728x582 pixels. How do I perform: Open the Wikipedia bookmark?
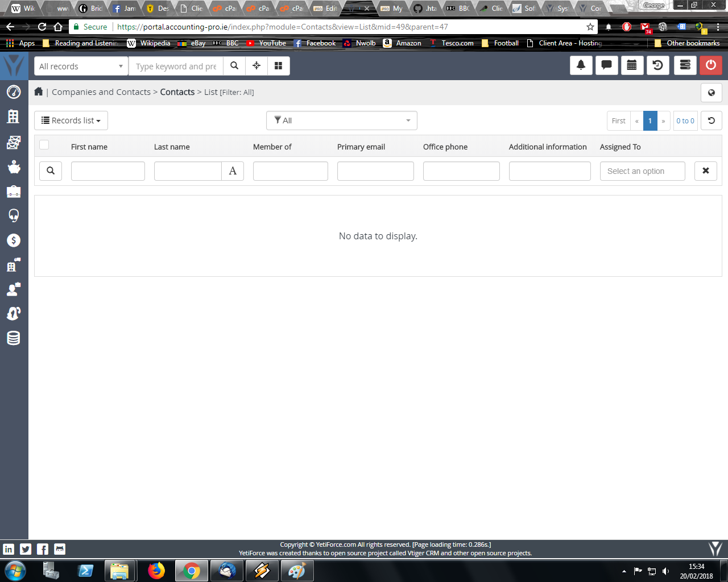coord(149,43)
